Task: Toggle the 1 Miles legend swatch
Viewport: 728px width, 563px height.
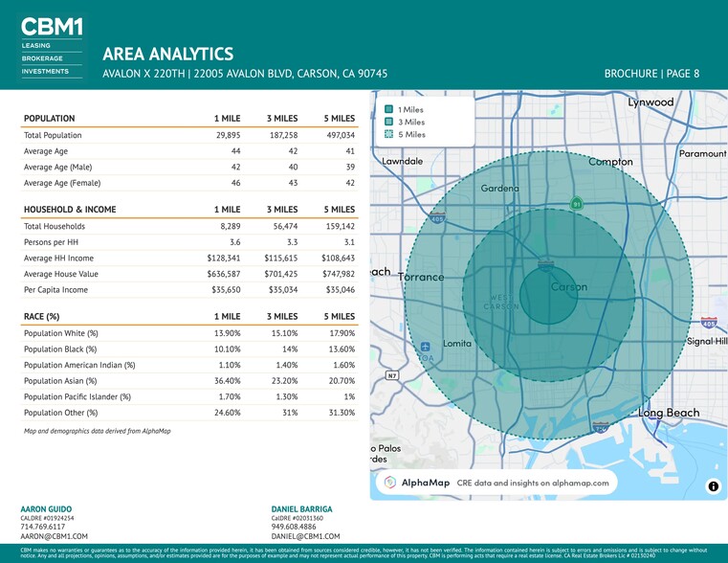Action: pos(388,109)
